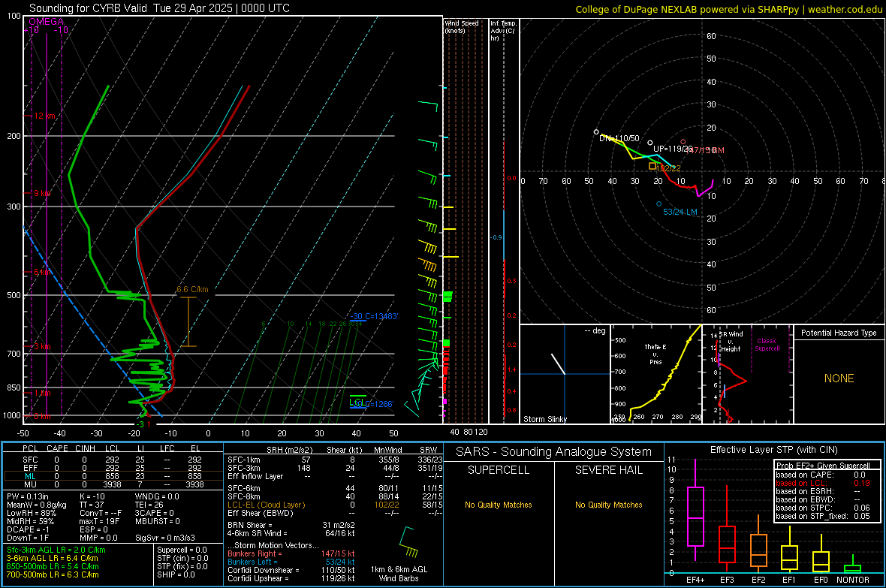Click the Prob EF2+ Given Supercell heading

(x=823, y=466)
